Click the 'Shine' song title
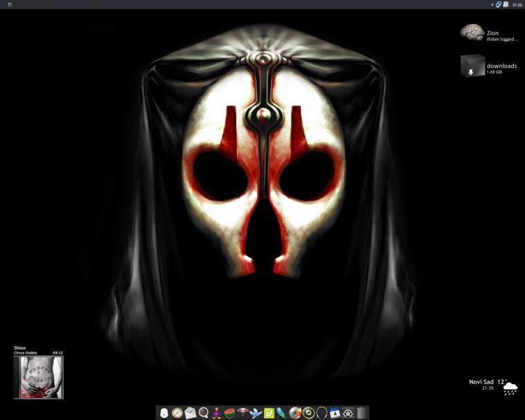The width and height of the screenshot is (525, 420). [20, 347]
